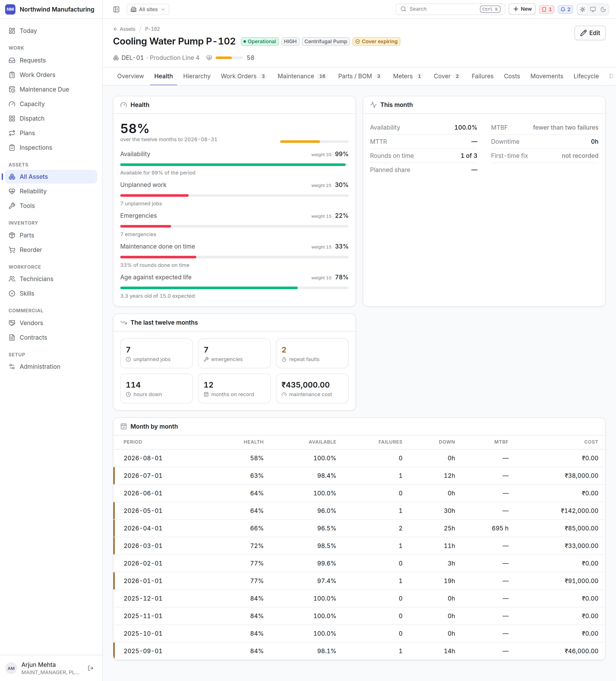
Task: Click the Age against expected life bar
Action: pos(234,288)
